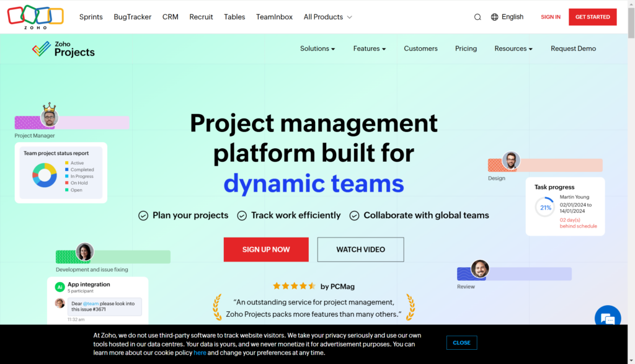The width and height of the screenshot is (635, 364).
Task: Click the Review bar avatar photo
Action: point(479,269)
